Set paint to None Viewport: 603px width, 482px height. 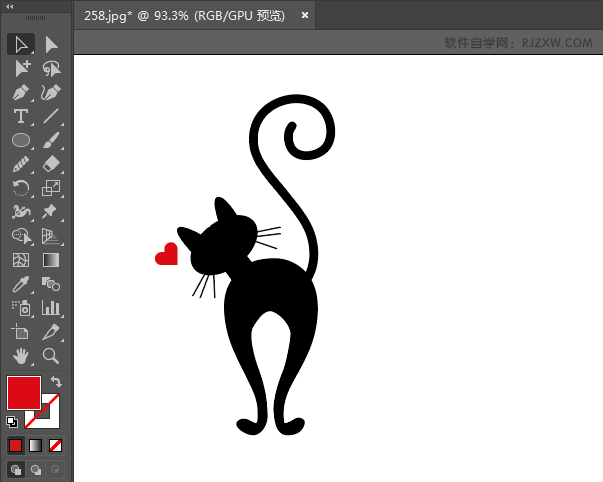56,445
